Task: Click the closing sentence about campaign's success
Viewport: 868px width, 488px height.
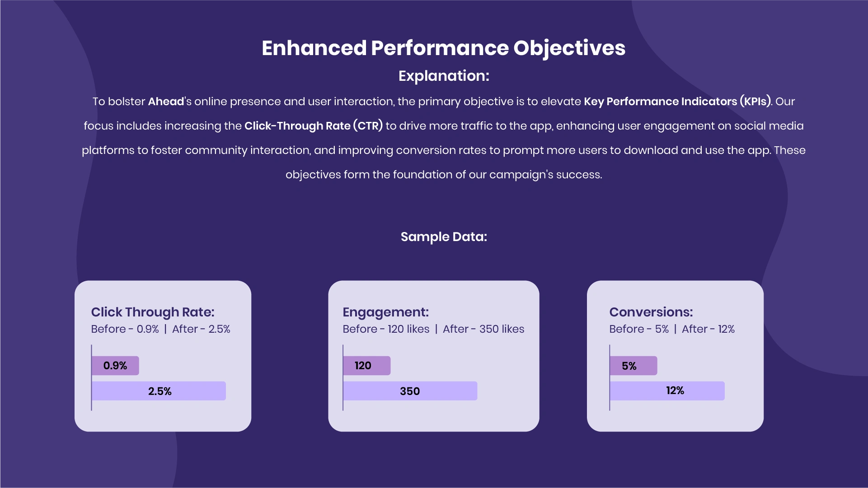Action: pyautogui.click(x=444, y=175)
